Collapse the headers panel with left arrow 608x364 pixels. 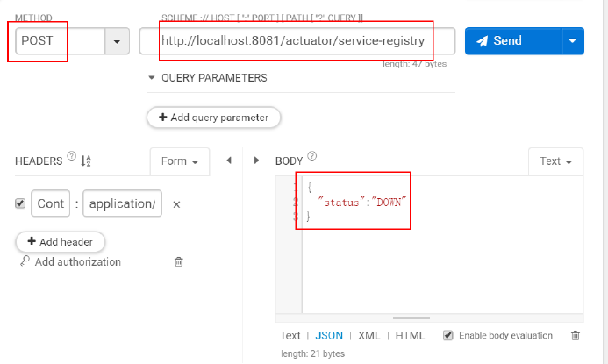tap(229, 161)
